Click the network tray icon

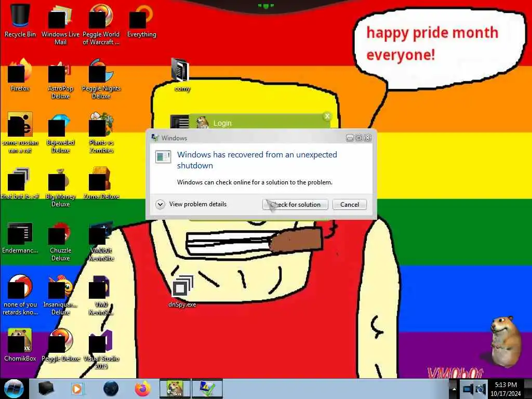468,389
